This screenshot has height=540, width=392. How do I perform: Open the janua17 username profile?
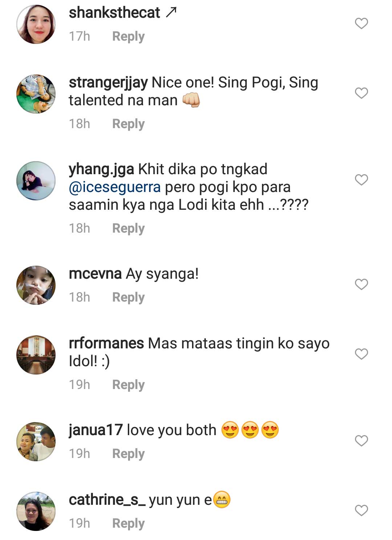click(96, 430)
